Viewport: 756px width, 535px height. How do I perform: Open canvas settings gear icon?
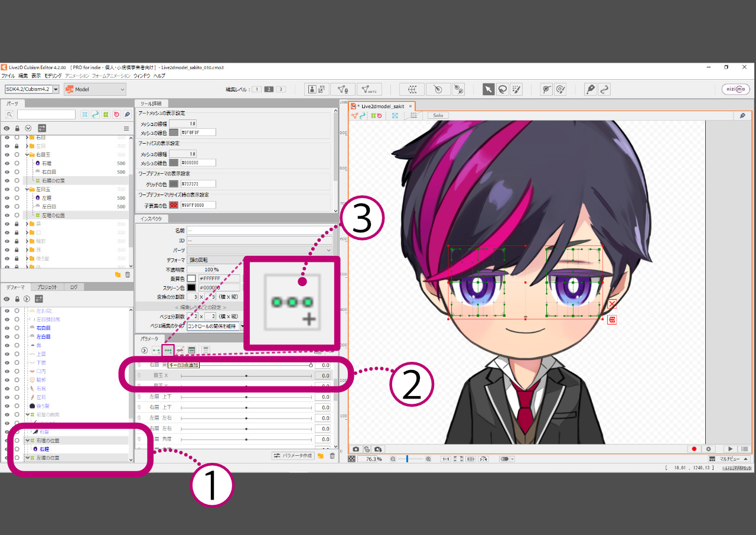point(708,449)
